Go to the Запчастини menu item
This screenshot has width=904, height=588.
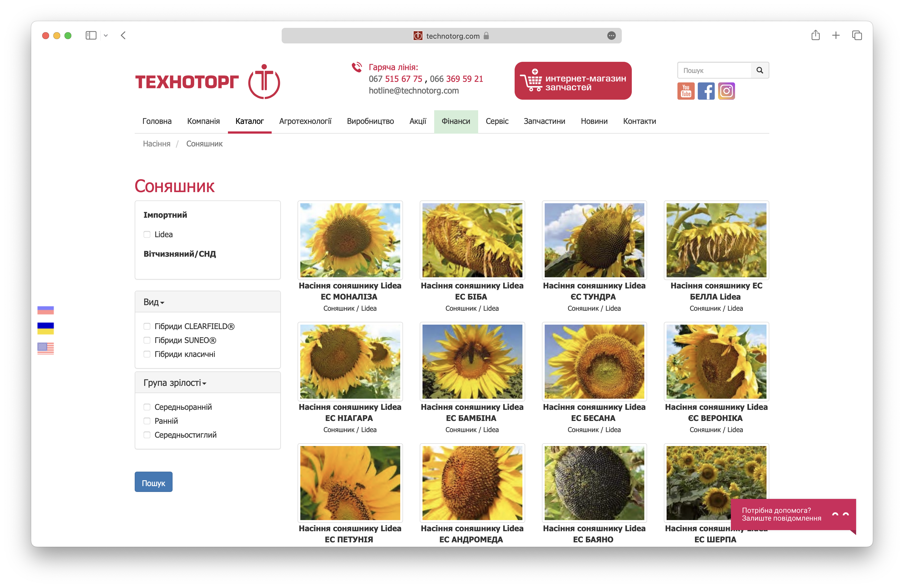pyautogui.click(x=544, y=121)
